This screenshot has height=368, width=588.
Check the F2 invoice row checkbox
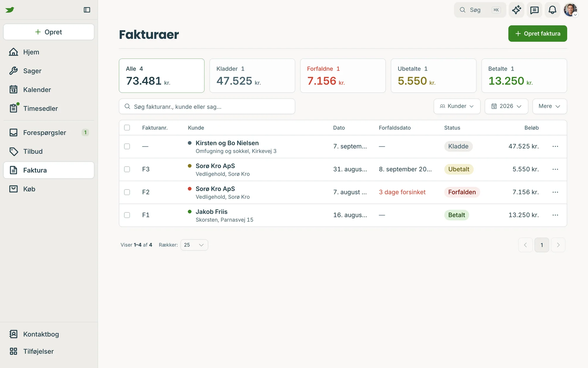tap(127, 192)
